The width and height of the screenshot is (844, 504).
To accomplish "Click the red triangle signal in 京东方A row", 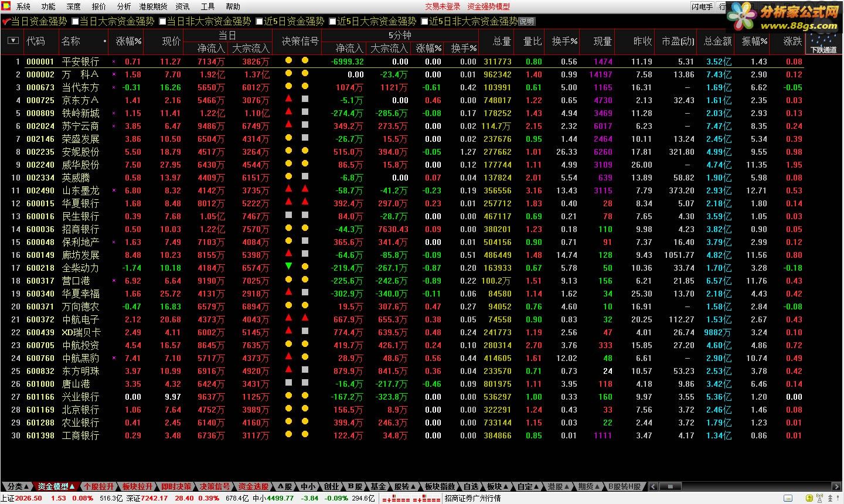I will [288, 98].
